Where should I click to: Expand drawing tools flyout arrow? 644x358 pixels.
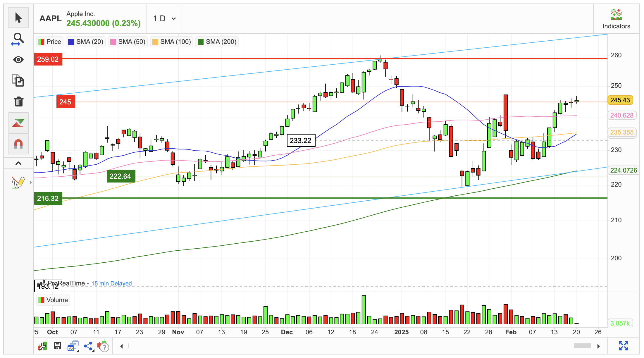(x=31, y=183)
